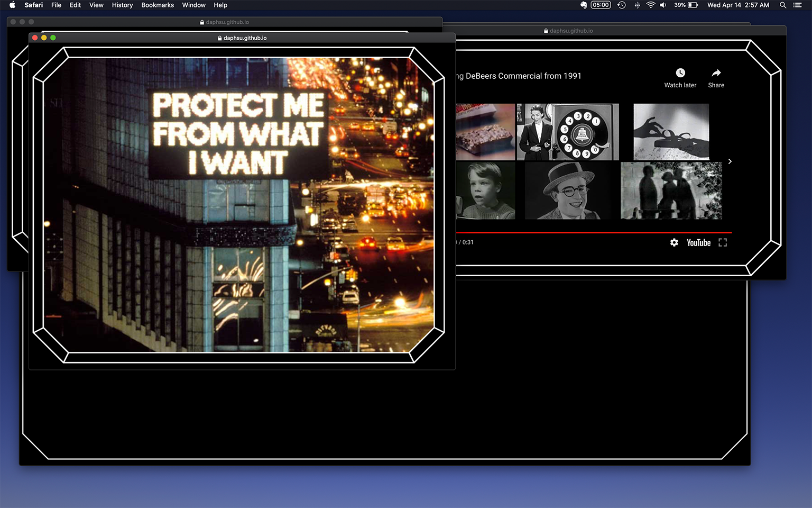The image size is (812, 508).
Task: Open the young boy suggested video thumbnail
Action: point(485,190)
